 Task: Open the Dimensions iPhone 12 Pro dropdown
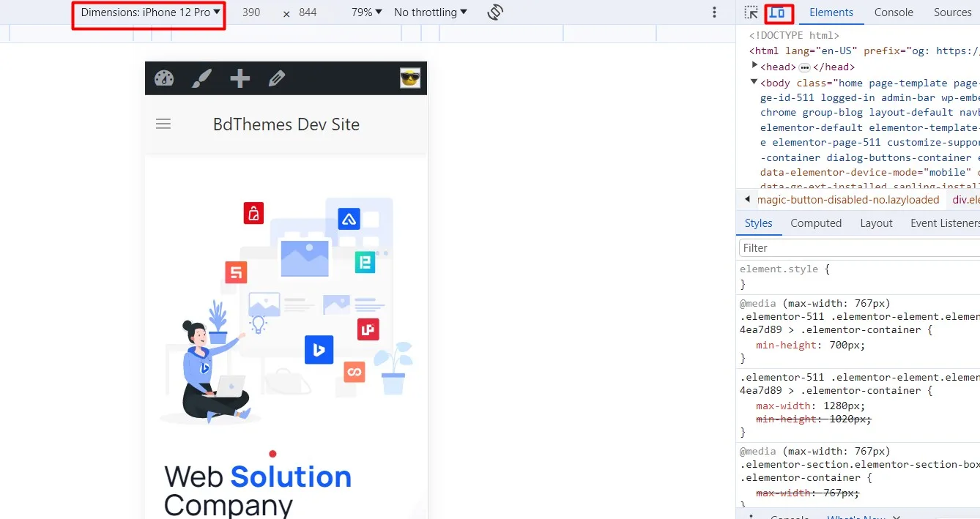(x=150, y=12)
